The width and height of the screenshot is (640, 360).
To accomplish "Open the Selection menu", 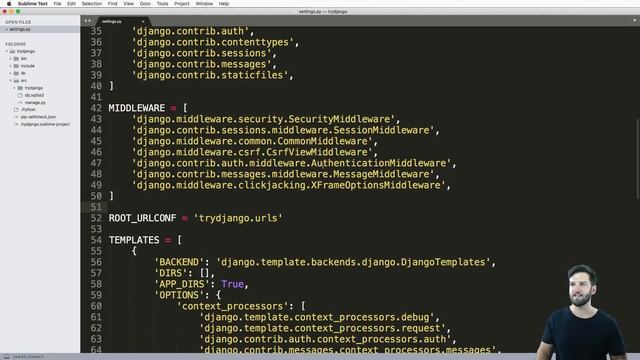I will 91,4.
